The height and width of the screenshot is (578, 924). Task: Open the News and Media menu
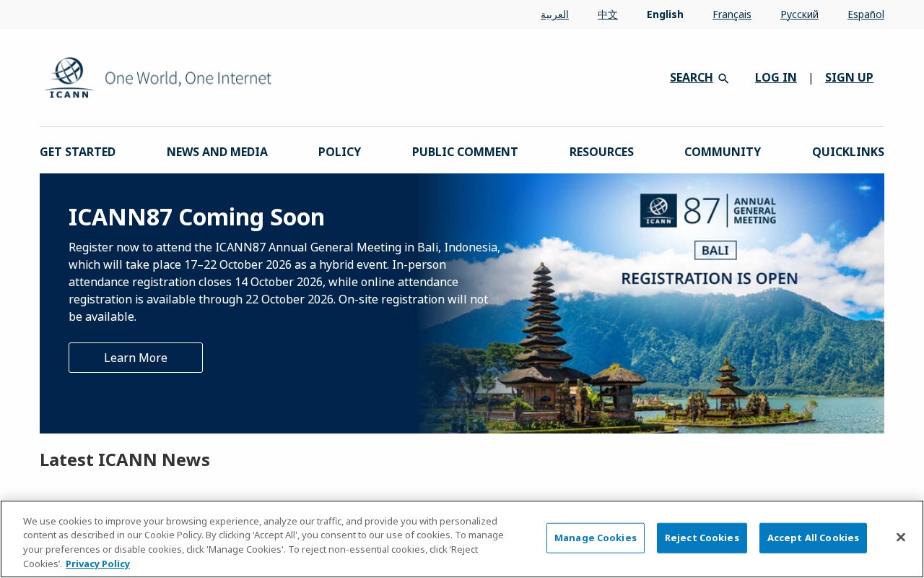217,152
